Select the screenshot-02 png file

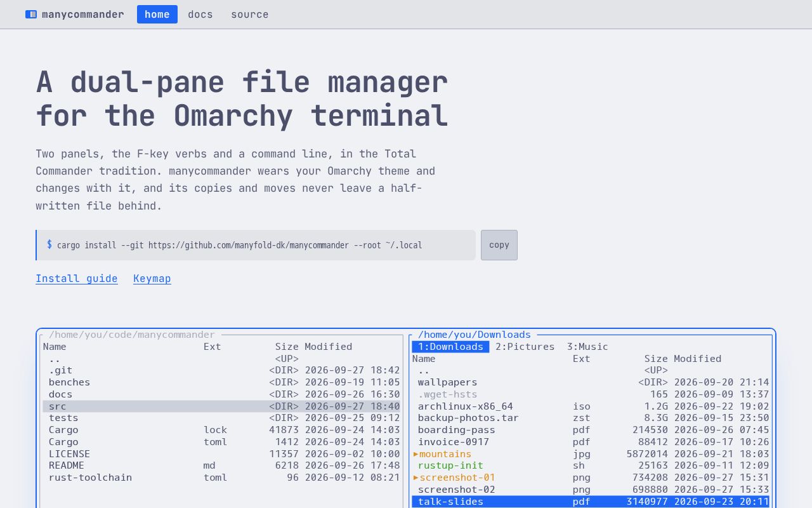point(591,490)
